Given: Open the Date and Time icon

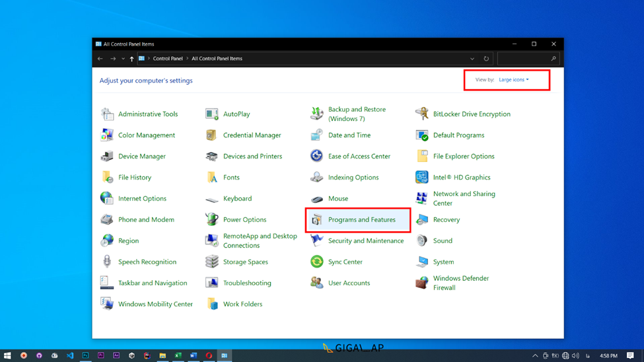Looking at the screenshot, I should coord(316,135).
